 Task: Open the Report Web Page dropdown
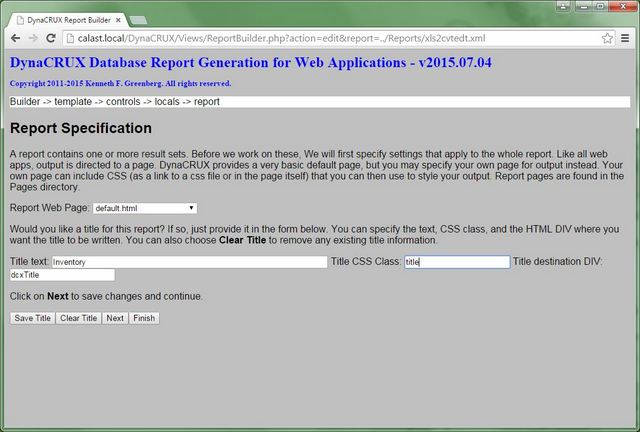click(x=145, y=208)
